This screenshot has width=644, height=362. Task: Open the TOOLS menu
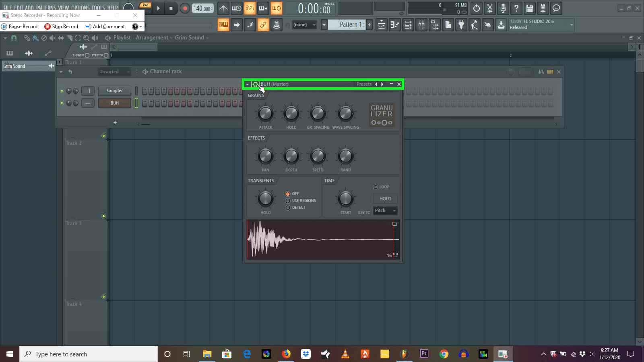[98, 8]
